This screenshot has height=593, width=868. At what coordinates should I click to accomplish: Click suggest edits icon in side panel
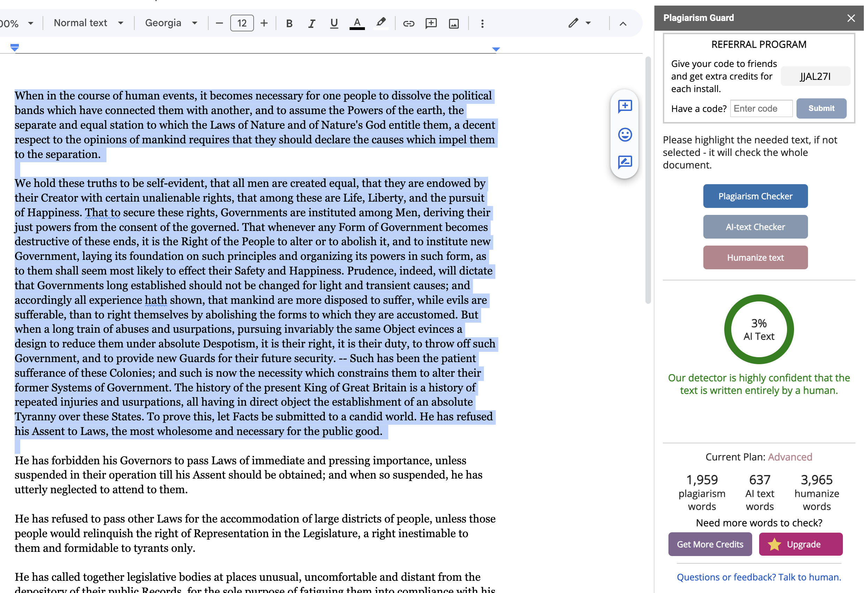(x=625, y=162)
